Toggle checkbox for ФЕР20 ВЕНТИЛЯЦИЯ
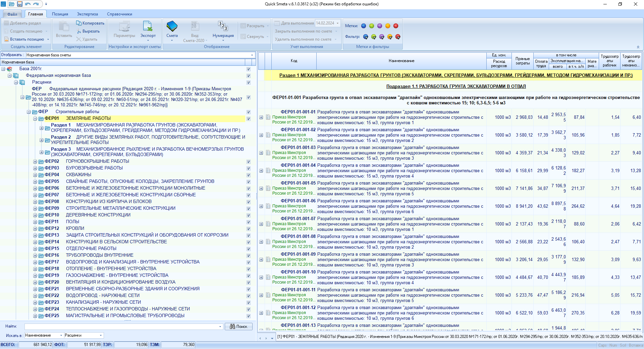644x349 pixels. (x=249, y=283)
